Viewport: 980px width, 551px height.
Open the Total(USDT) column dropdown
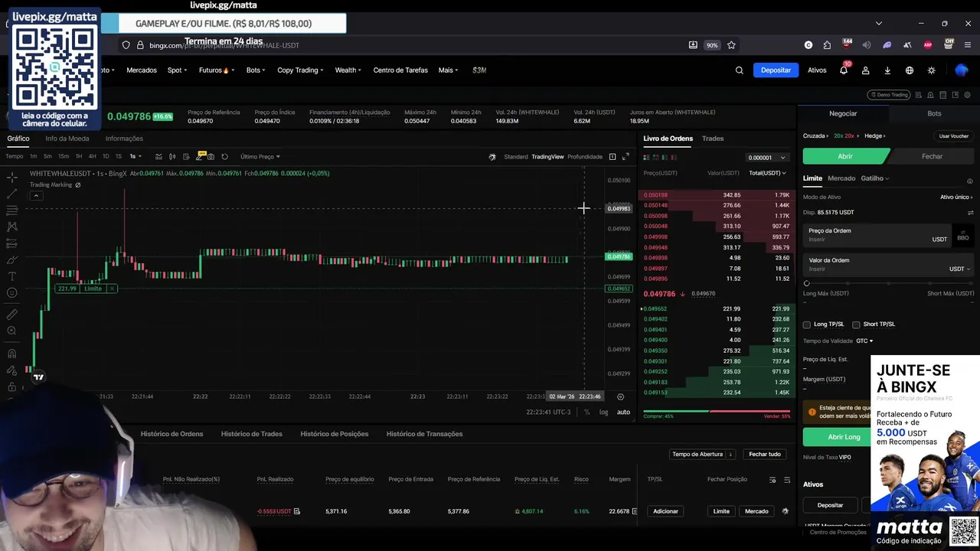point(767,173)
